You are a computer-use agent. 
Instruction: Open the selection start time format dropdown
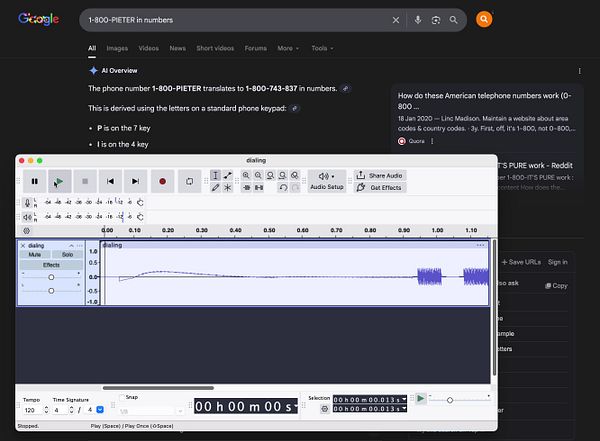[404, 399]
